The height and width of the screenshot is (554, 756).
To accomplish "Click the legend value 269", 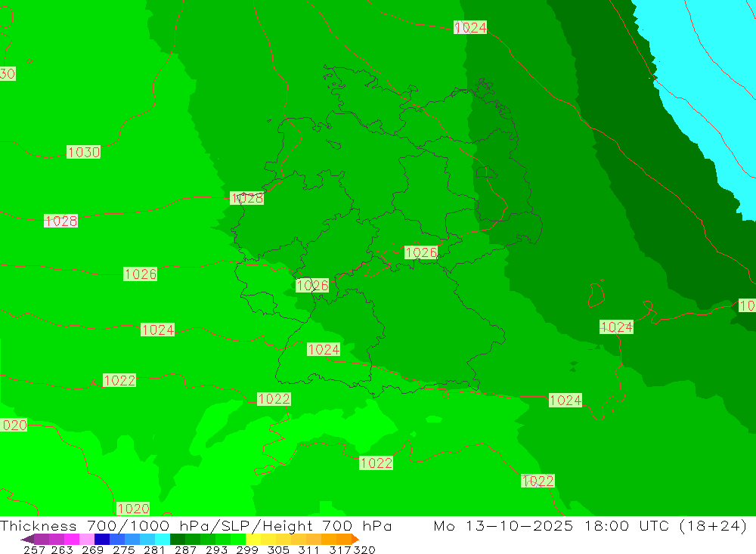I will (x=92, y=549).
